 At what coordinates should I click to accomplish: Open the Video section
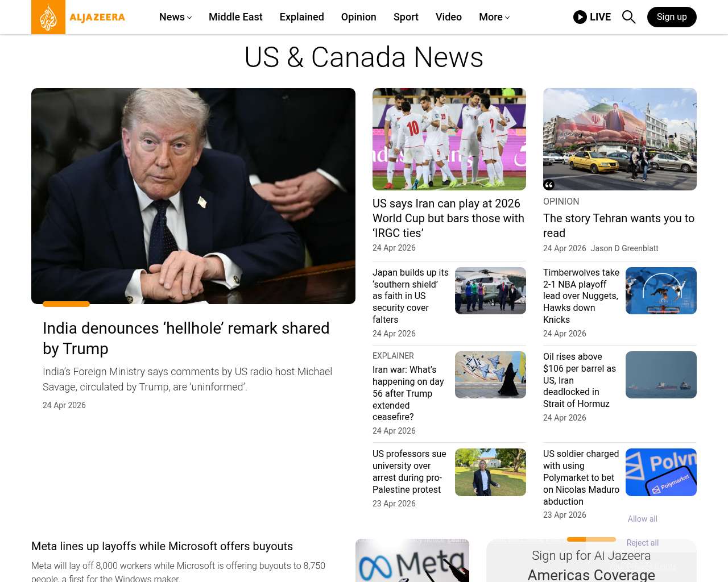click(449, 17)
